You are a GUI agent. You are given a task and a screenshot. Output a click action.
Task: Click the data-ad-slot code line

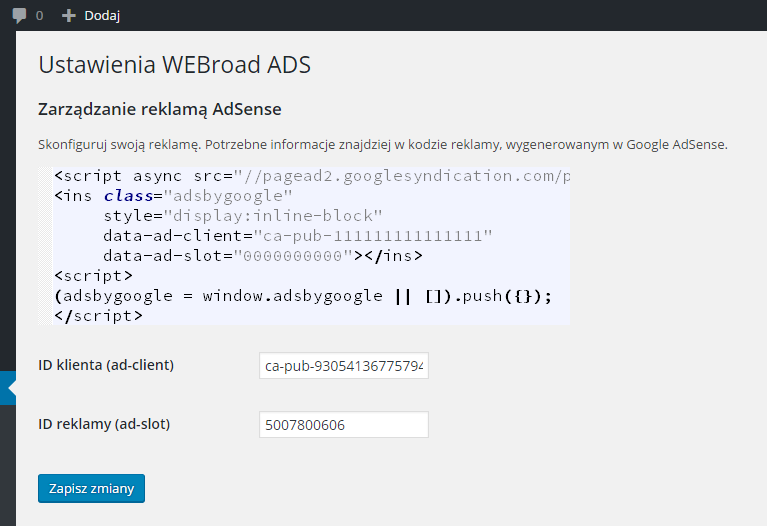262,256
